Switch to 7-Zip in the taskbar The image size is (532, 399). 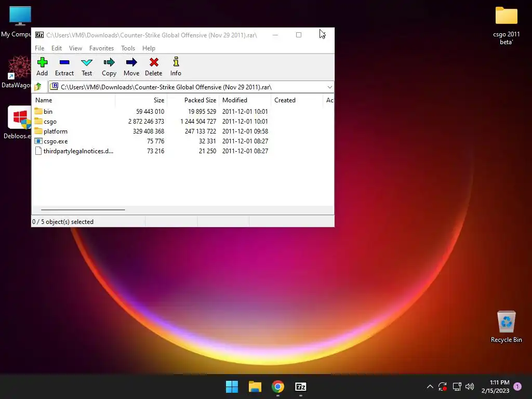click(x=301, y=387)
